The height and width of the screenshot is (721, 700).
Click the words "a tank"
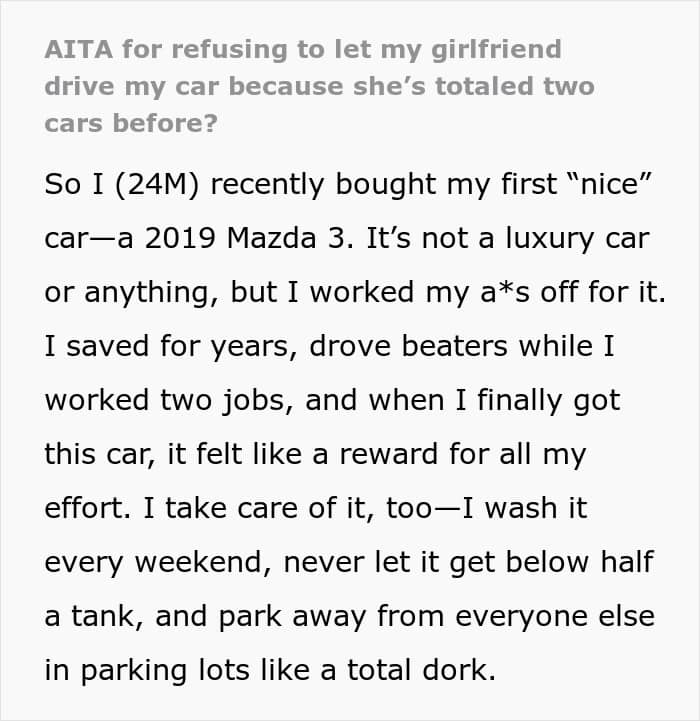[89, 616]
